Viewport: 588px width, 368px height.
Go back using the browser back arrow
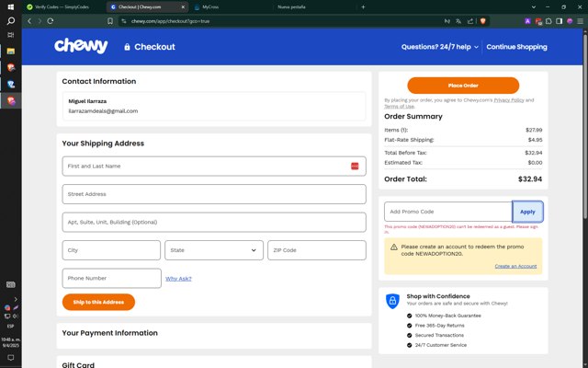click(29, 20)
